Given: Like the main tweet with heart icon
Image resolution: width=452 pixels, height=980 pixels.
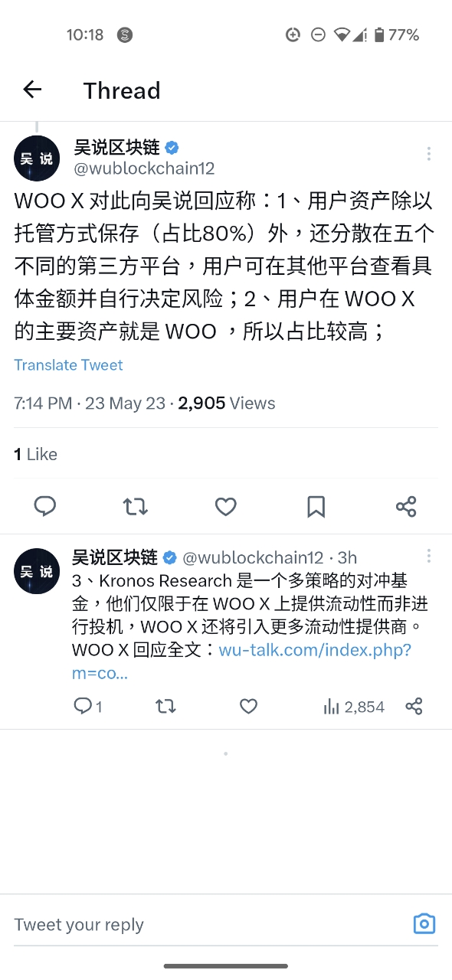Looking at the screenshot, I should tap(225, 506).
